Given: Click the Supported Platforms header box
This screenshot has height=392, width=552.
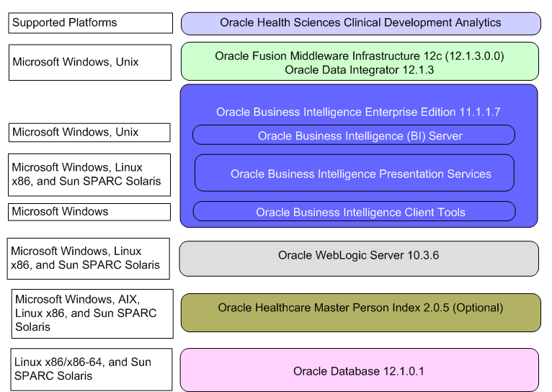Looking at the screenshot, I should click(x=91, y=23).
